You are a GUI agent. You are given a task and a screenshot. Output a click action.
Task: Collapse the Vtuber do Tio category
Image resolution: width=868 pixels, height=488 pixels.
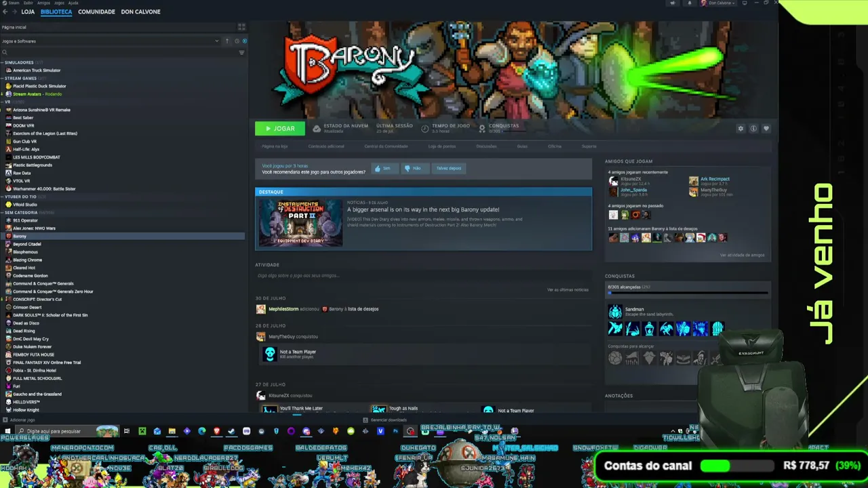(2, 197)
